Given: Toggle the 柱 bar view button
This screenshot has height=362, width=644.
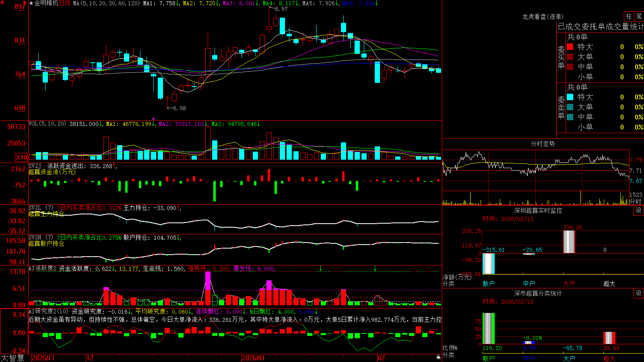Looking at the screenshot, I should 629,16.
